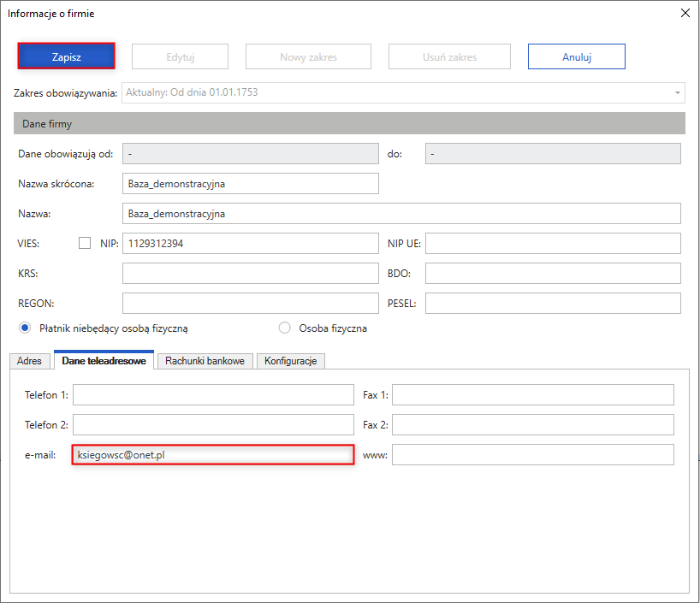Click the NIP field with 1129312394

251,243
